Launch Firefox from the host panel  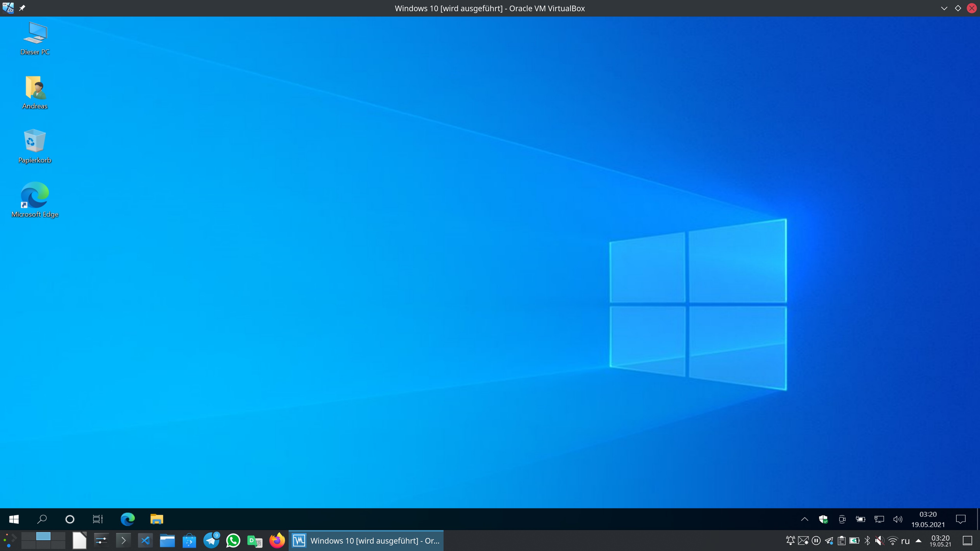(277, 541)
